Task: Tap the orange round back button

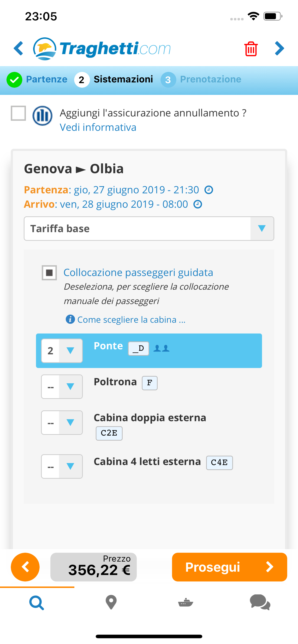Action: point(25,567)
